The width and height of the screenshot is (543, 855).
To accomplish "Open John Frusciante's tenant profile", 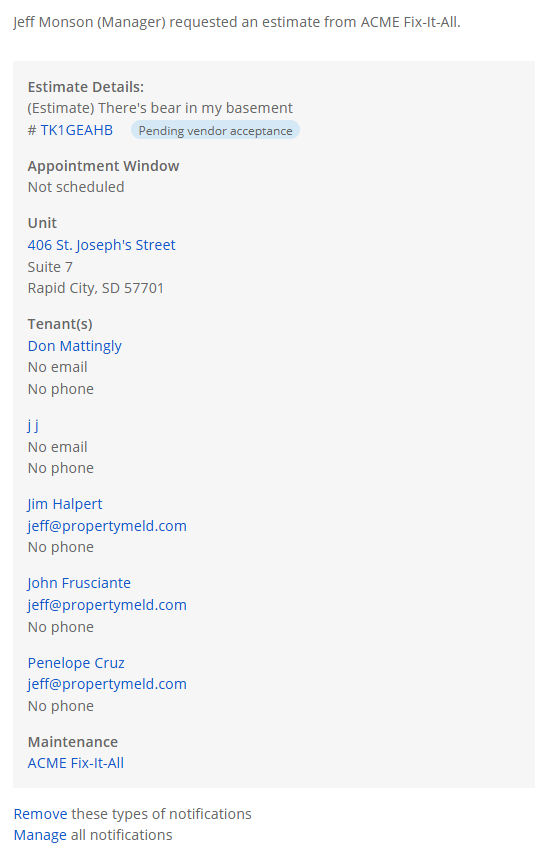I will click(x=79, y=583).
